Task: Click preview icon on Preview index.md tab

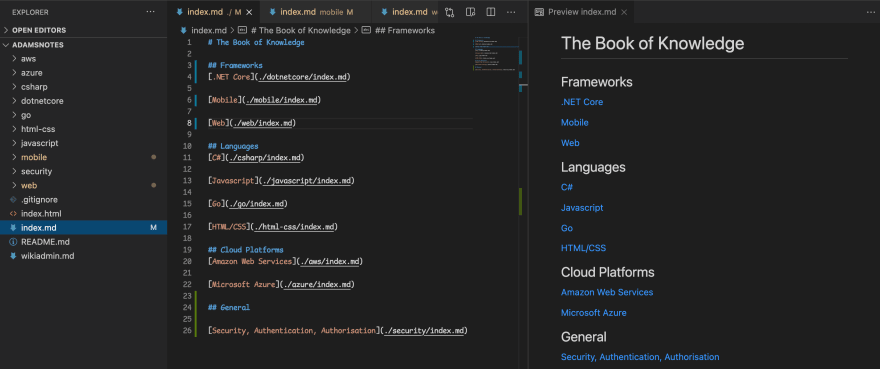Action: click(x=539, y=12)
